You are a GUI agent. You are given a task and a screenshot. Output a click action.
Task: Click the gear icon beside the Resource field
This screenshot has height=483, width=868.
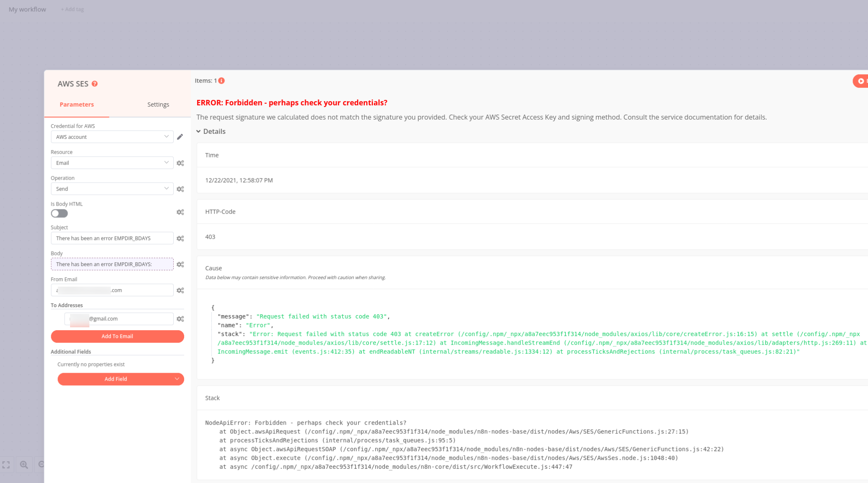coord(180,163)
